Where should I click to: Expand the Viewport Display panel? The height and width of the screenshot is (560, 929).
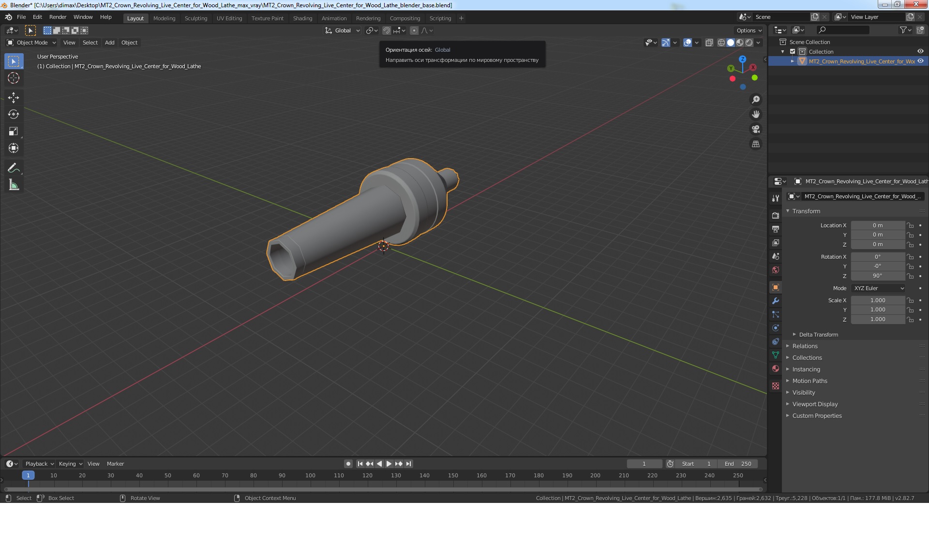[x=815, y=404]
